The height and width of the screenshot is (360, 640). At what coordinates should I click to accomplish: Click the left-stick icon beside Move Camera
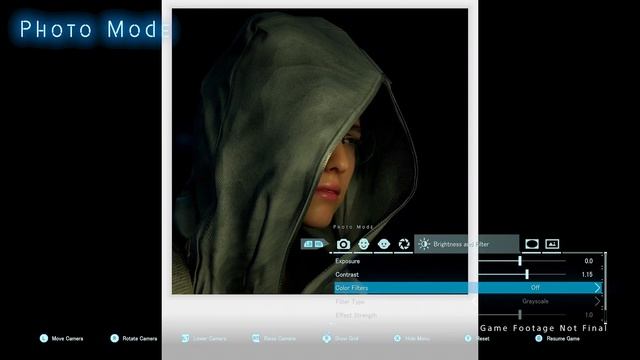(x=44, y=338)
